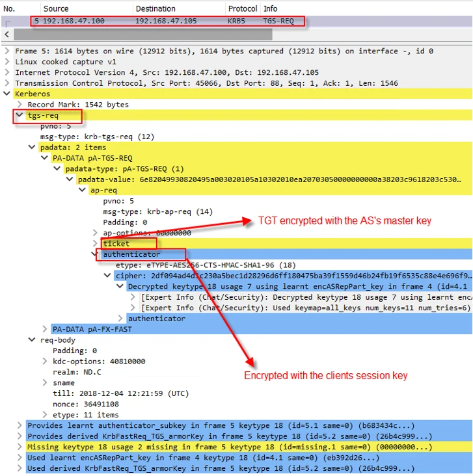Screen dimensions: 473x476
Task: Expand Transmission Control Protocol section
Action: click(x=7, y=83)
